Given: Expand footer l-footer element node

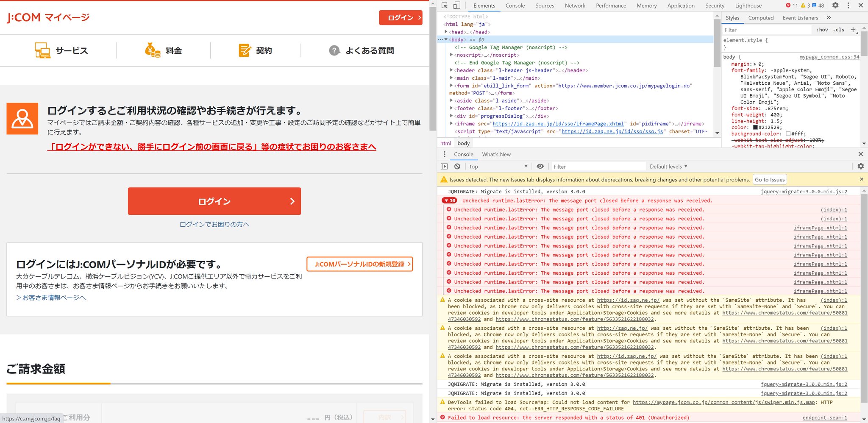Looking at the screenshot, I should pyautogui.click(x=451, y=109).
